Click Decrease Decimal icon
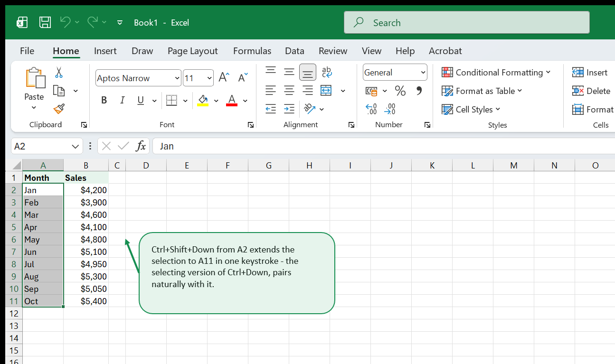 tap(390, 109)
